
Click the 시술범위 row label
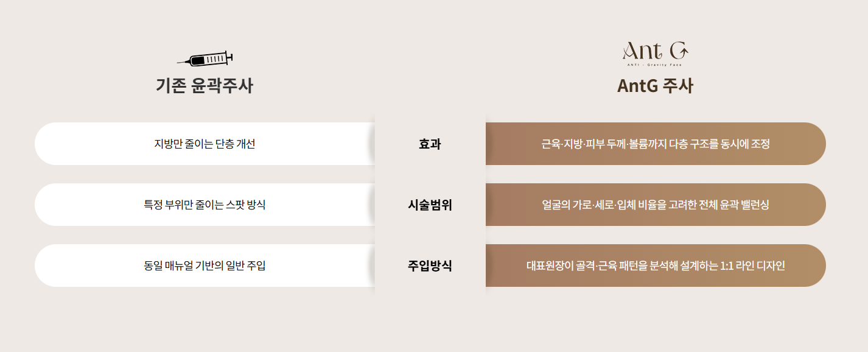coord(430,205)
